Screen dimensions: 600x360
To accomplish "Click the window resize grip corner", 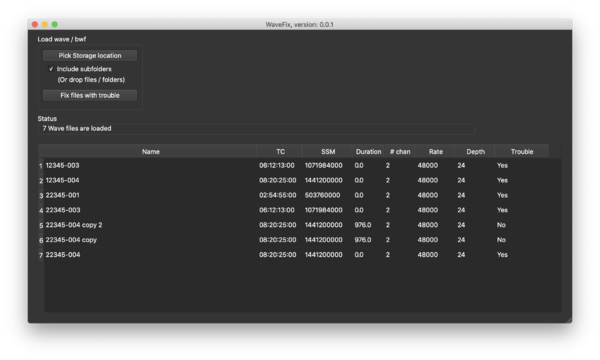I will point(569,320).
